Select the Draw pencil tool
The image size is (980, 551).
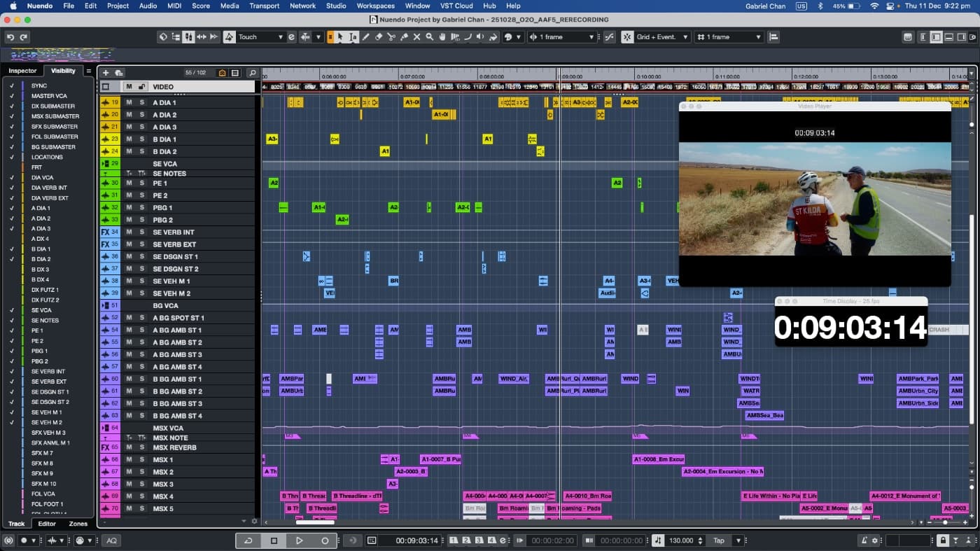click(x=366, y=37)
